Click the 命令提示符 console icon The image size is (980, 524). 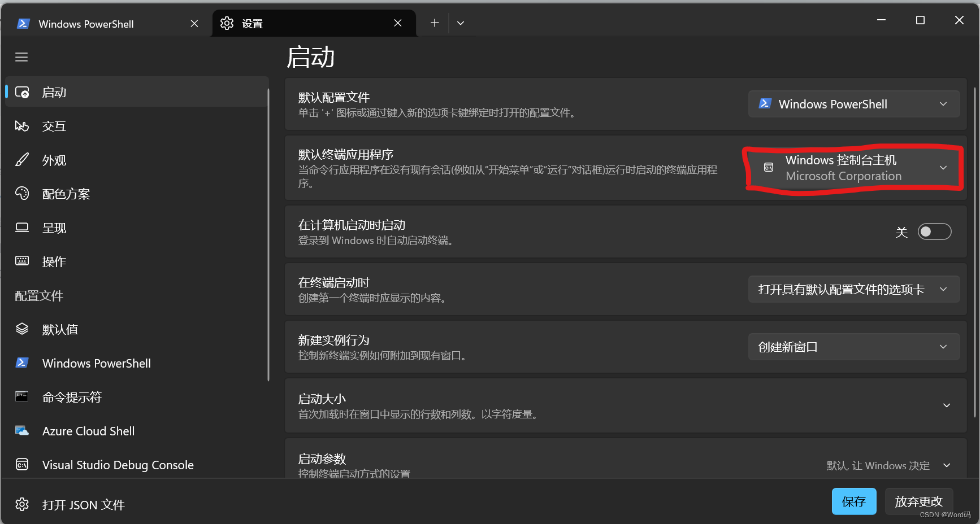point(22,396)
